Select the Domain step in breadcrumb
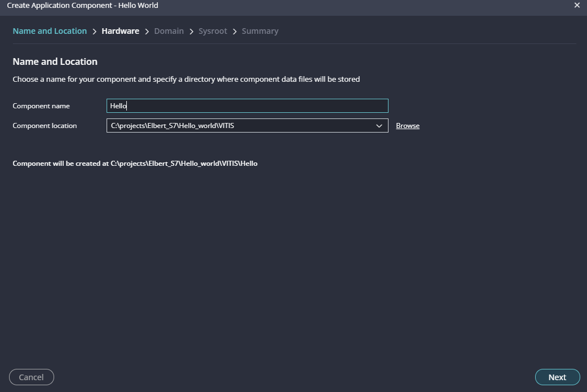The height and width of the screenshot is (392, 587). click(x=169, y=31)
